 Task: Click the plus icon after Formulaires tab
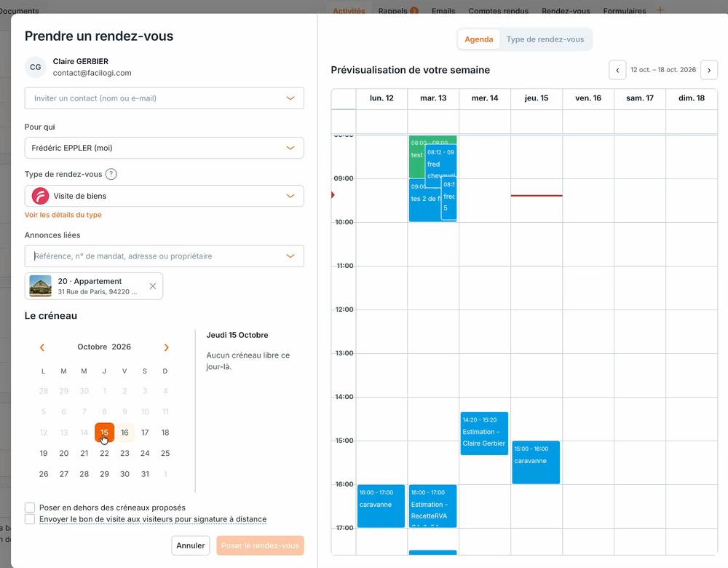click(x=660, y=9)
